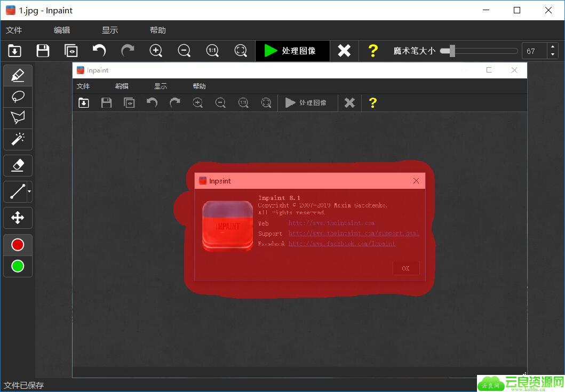The height and width of the screenshot is (392, 565).
Task: Open the Support link in About dialog
Action: coord(354,234)
